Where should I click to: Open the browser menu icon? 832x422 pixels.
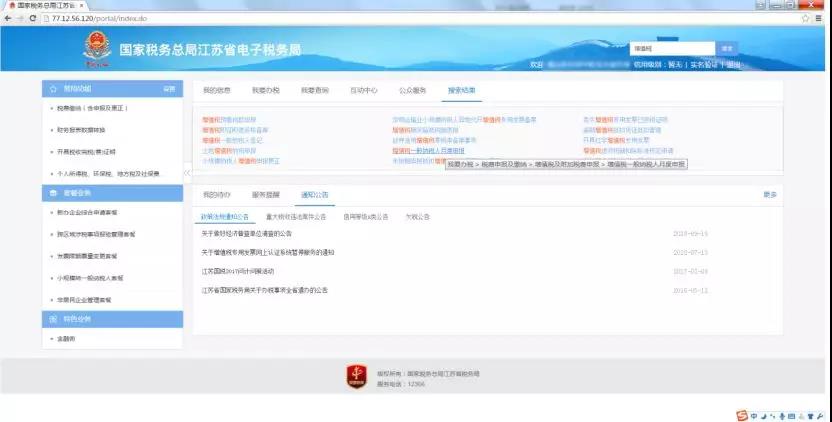(819, 18)
